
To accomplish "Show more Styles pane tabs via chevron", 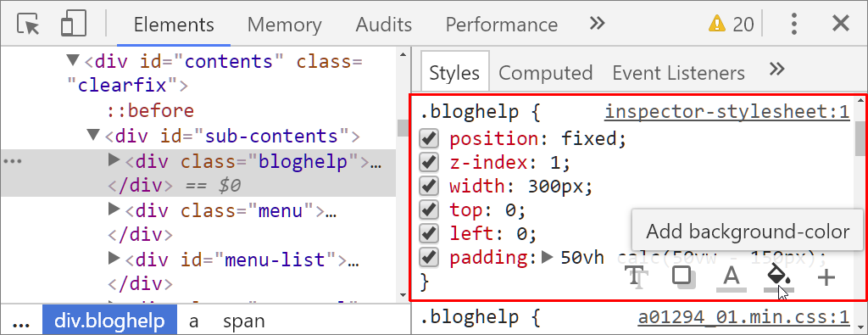I will pos(777,70).
